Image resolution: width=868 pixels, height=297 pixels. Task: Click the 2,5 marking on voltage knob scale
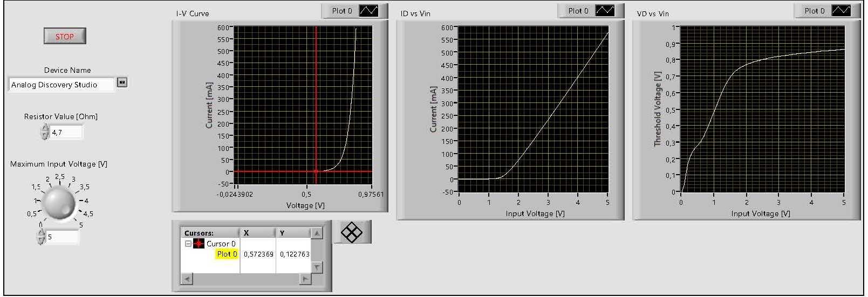tap(59, 176)
